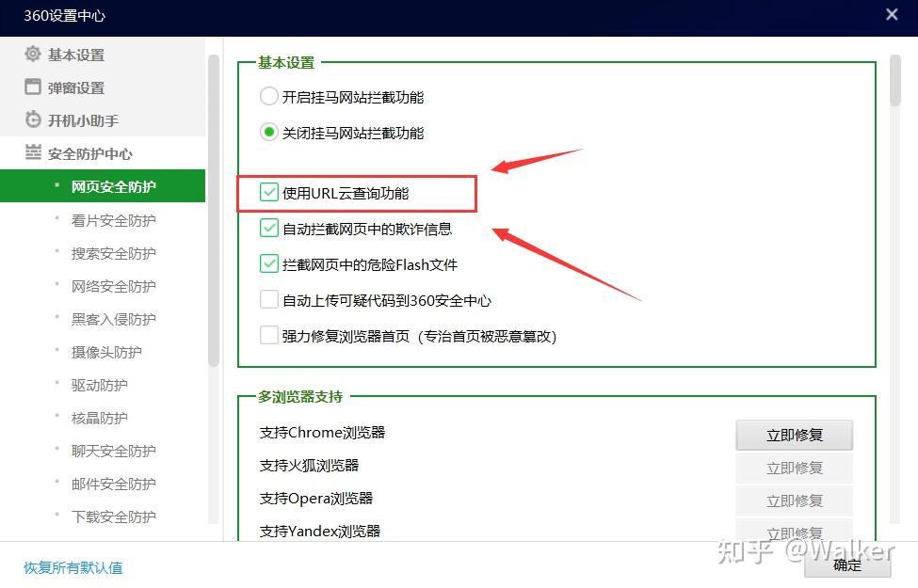Image resolution: width=918 pixels, height=588 pixels.
Task: Click 立即修复 for Opera浏览器
Action: point(794,501)
